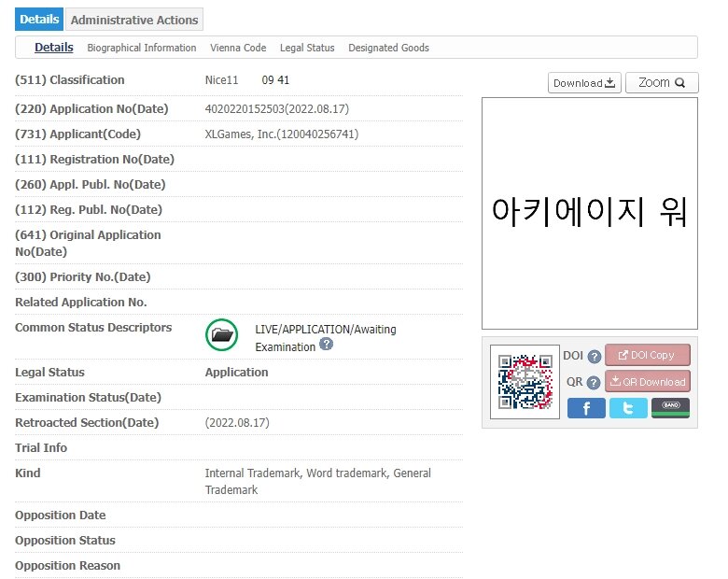Zoom the trademark image
728x579 pixels.
pyautogui.click(x=662, y=83)
